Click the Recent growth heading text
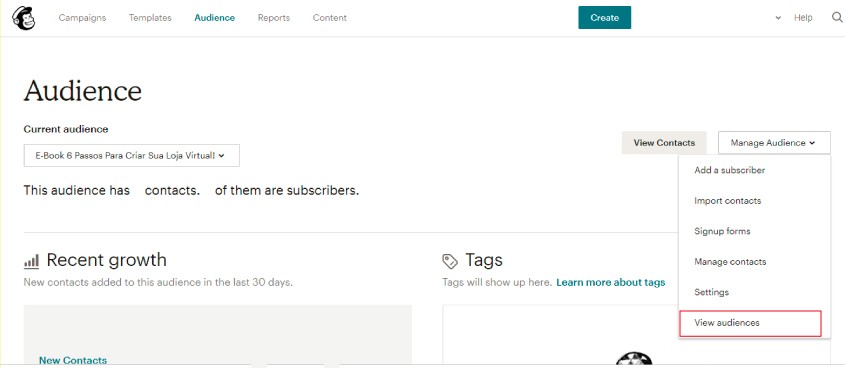The width and height of the screenshot is (845, 368). (x=107, y=260)
